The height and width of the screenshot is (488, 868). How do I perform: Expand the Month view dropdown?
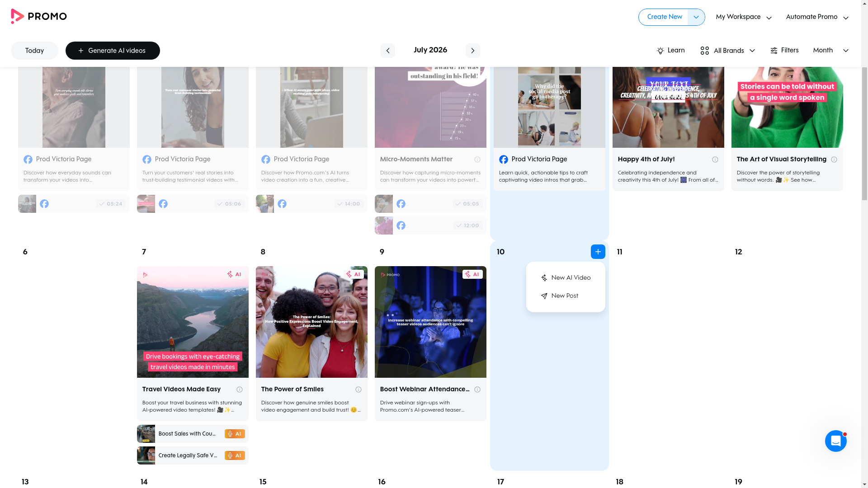(x=830, y=51)
